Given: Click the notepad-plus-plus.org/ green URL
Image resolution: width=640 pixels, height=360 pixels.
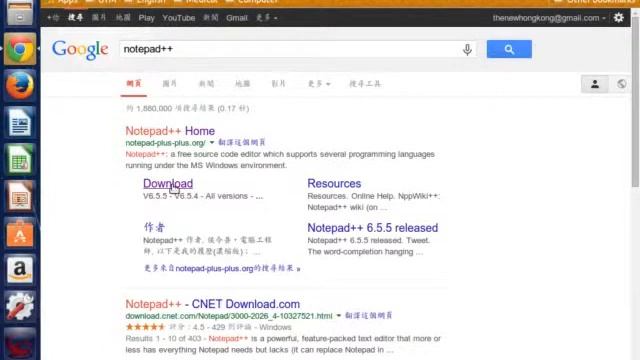Looking at the screenshot, I should tap(166, 143).
